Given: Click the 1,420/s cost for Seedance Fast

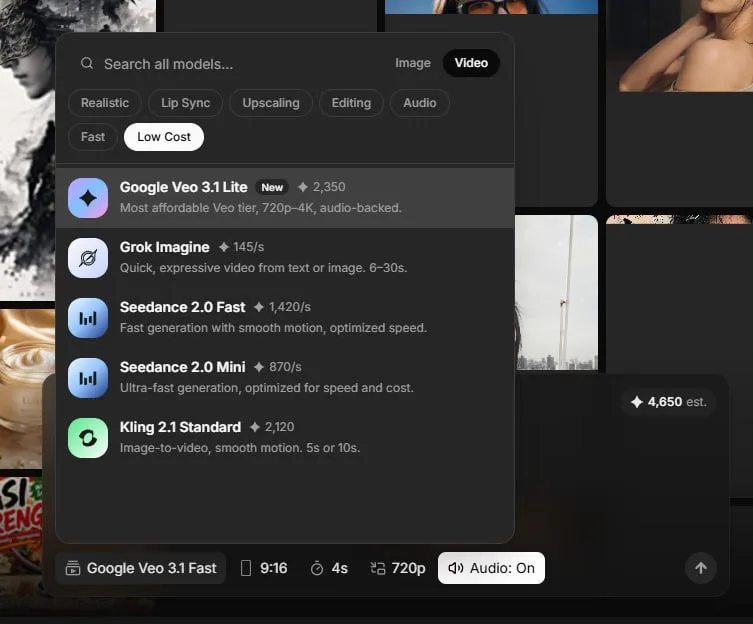Looking at the screenshot, I should (x=290, y=307).
